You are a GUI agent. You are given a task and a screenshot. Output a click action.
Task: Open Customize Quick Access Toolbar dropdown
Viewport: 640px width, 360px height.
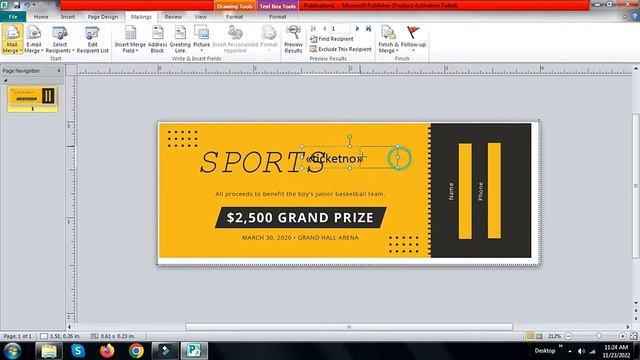coord(34,5)
